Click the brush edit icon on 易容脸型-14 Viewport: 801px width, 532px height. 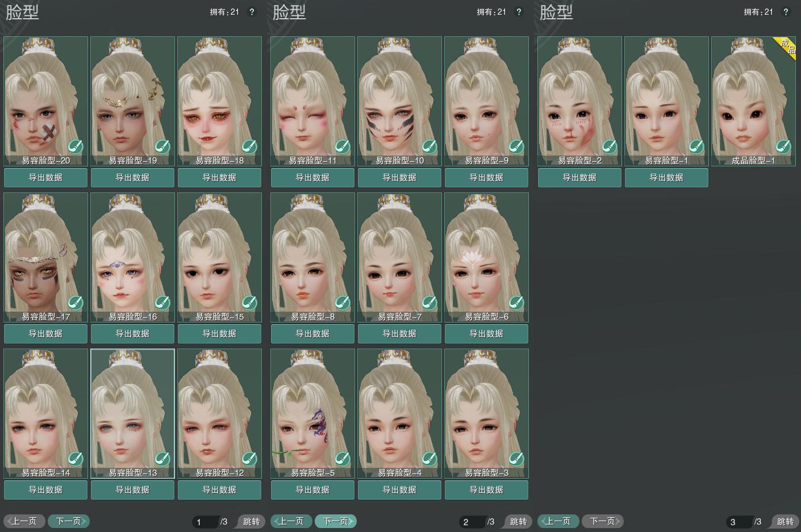[76, 459]
